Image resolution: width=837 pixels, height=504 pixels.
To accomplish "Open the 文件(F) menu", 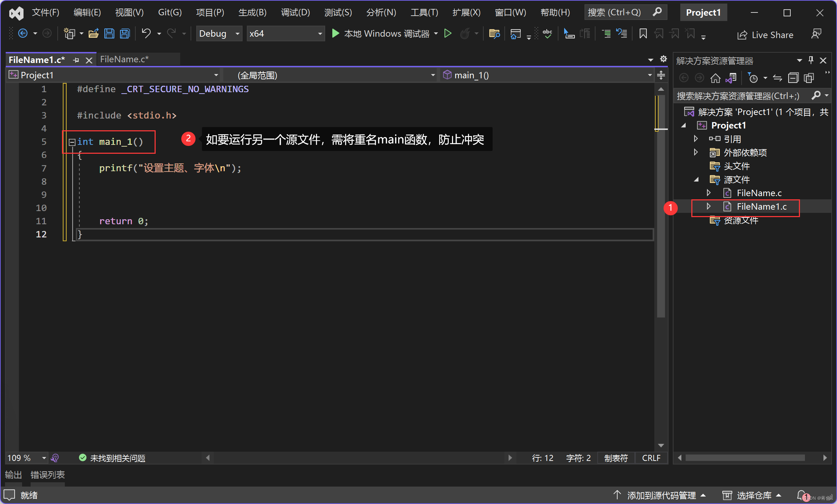I will (x=46, y=12).
